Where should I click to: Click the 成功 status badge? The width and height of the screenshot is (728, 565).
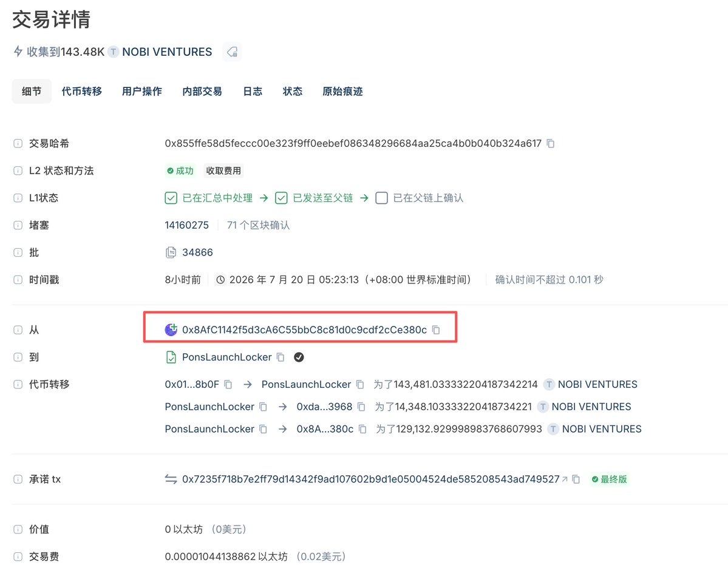pos(180,171)
